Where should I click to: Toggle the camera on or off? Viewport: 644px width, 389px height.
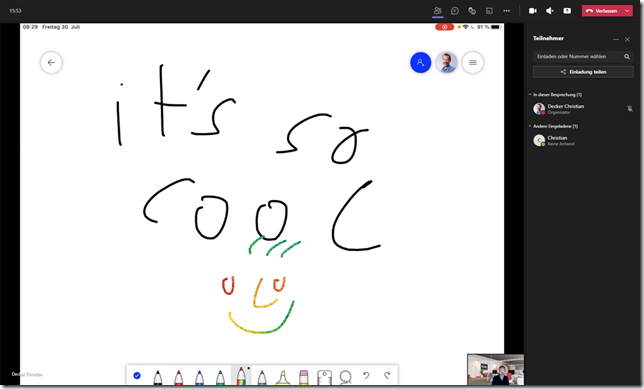(533, 11)
